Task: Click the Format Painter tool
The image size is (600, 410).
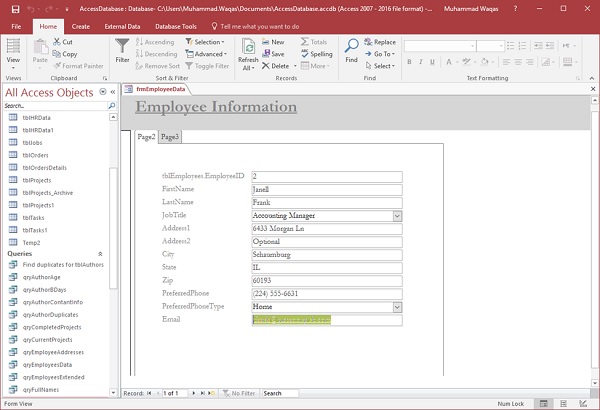Action: 80,66
